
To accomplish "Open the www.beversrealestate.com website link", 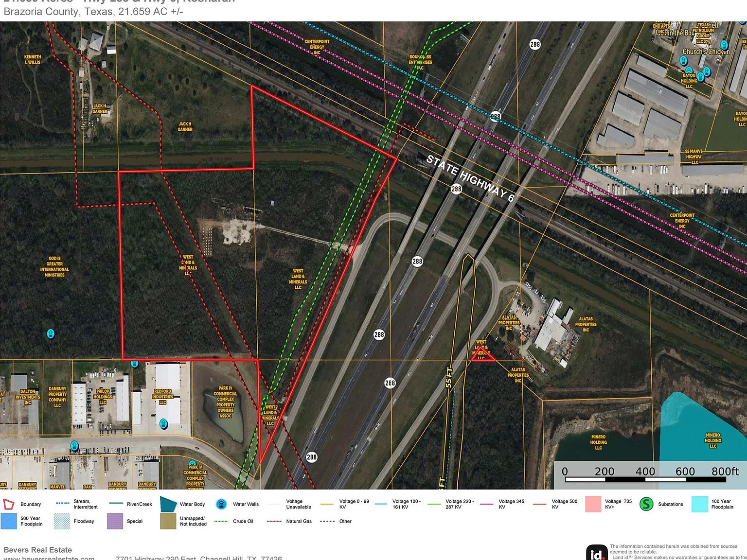I will click(x=49, y=558).
